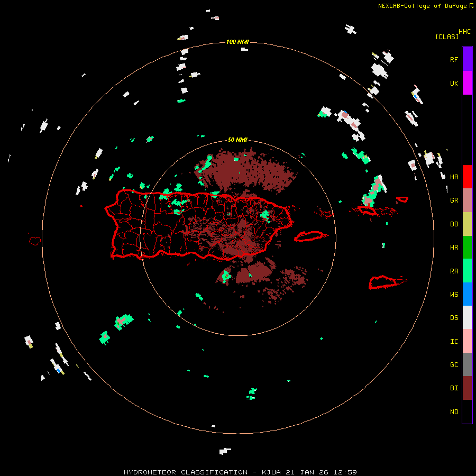
Task: Click the HA red legend swatch
Action: tap(467, 177)
